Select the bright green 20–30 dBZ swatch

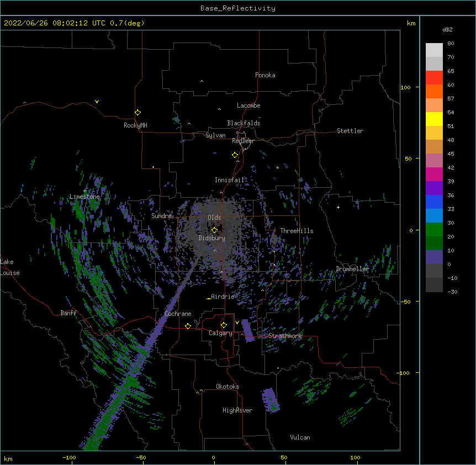[434, 230]
